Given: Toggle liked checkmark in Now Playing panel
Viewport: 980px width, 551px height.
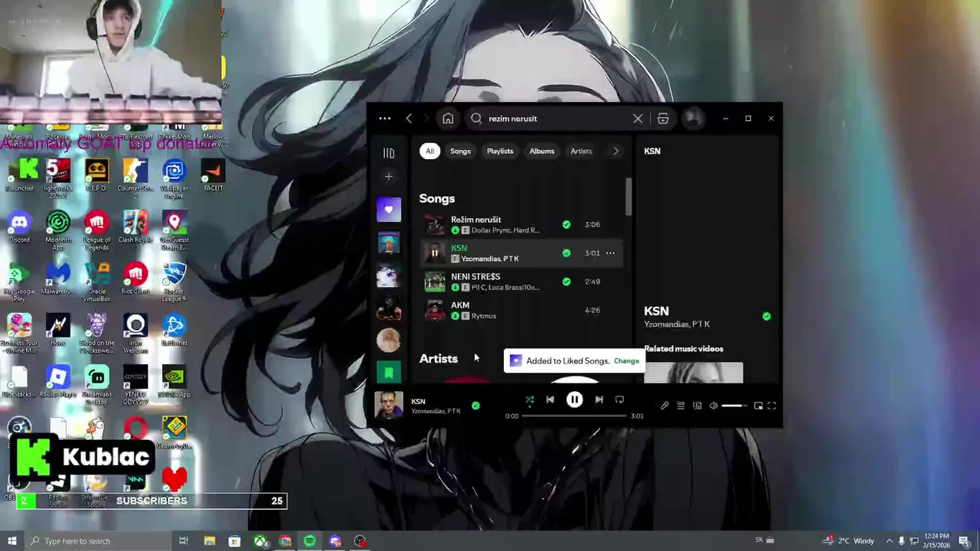Looking at the screenshot, I should [766, 316].
